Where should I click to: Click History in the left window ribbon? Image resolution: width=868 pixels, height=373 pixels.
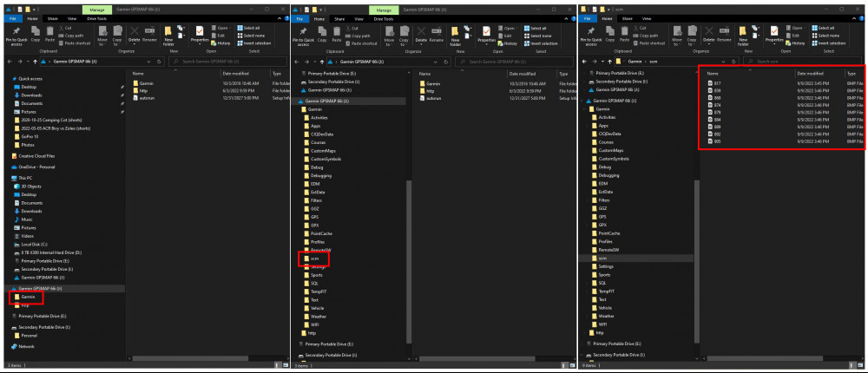pyautogui.click(x=220, y=43)
